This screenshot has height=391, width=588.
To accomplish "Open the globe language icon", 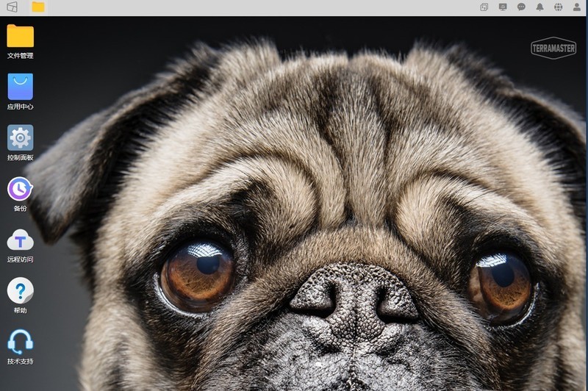I will (559, 7).
